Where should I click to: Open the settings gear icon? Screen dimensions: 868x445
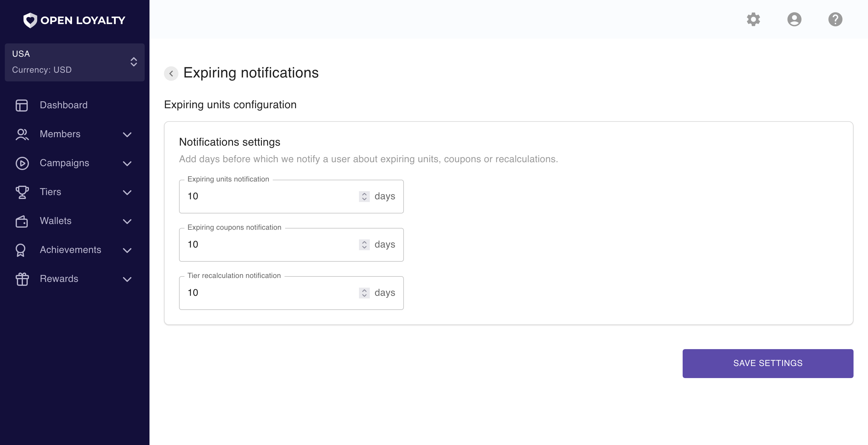coord(753,19)
